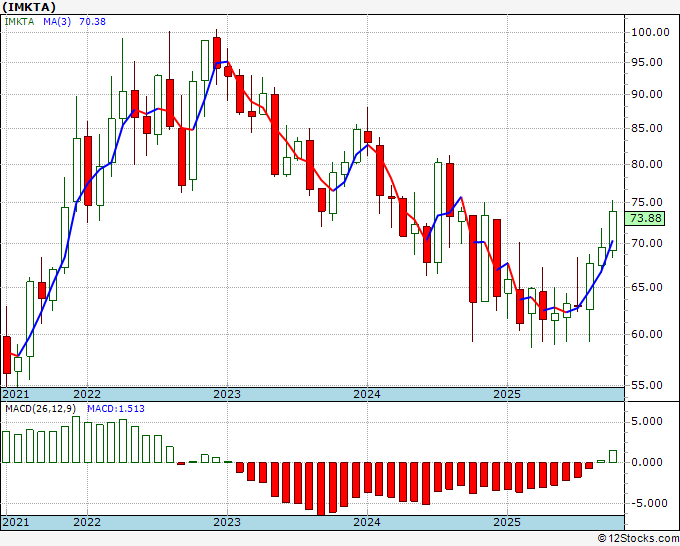The height and width of the screenshot is (546, 680).
Task: Click the green IMKTA legend label
Action: coord(19,22)
